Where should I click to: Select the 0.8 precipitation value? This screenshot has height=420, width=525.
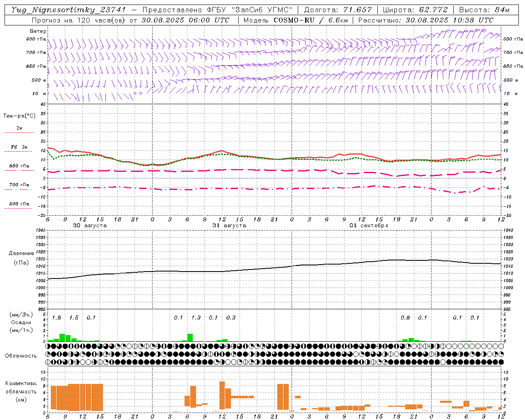[405, 318]
